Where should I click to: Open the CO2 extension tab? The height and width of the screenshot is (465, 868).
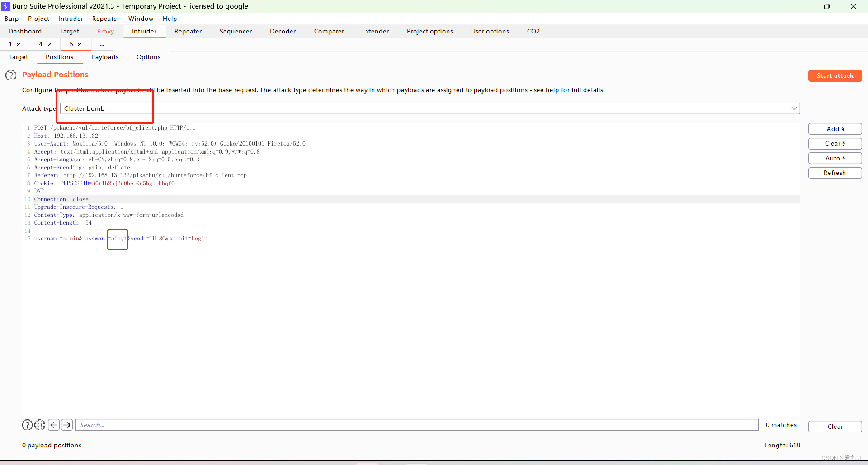(533, 31)
